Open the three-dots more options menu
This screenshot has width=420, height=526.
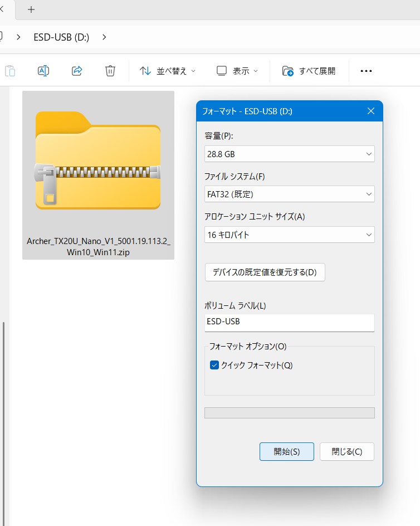(366, 71)
